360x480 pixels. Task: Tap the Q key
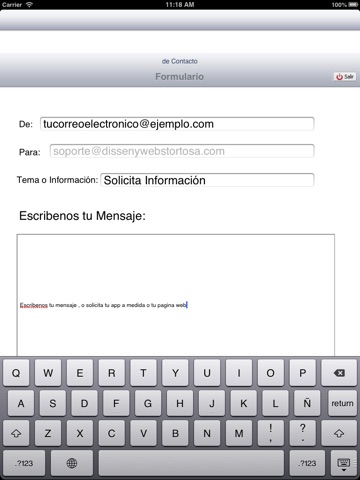(16, 373)
